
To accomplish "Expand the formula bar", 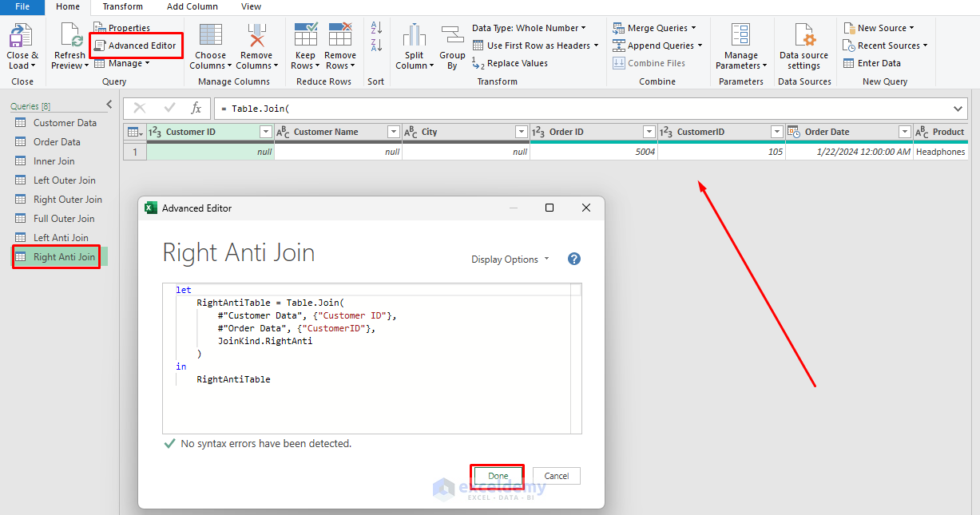I will tap(958, 109).
